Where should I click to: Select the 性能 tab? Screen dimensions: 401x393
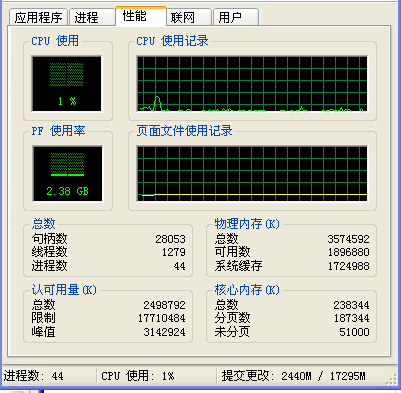(141, 16)
